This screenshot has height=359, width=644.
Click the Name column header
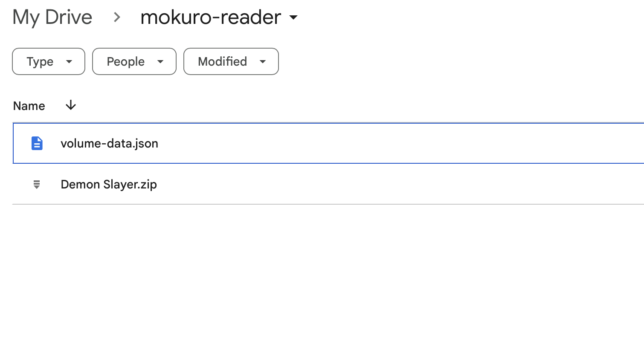pos(29,106)
